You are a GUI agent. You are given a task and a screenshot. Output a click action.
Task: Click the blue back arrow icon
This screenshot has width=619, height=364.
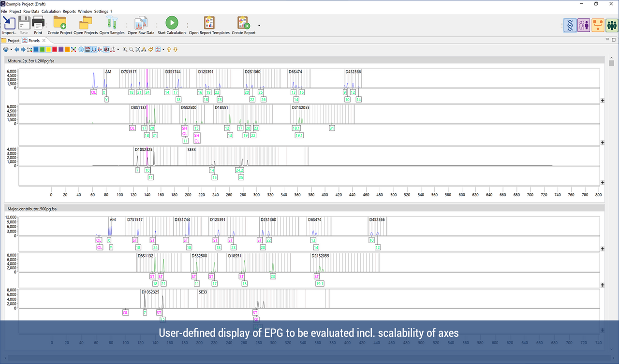17,49
